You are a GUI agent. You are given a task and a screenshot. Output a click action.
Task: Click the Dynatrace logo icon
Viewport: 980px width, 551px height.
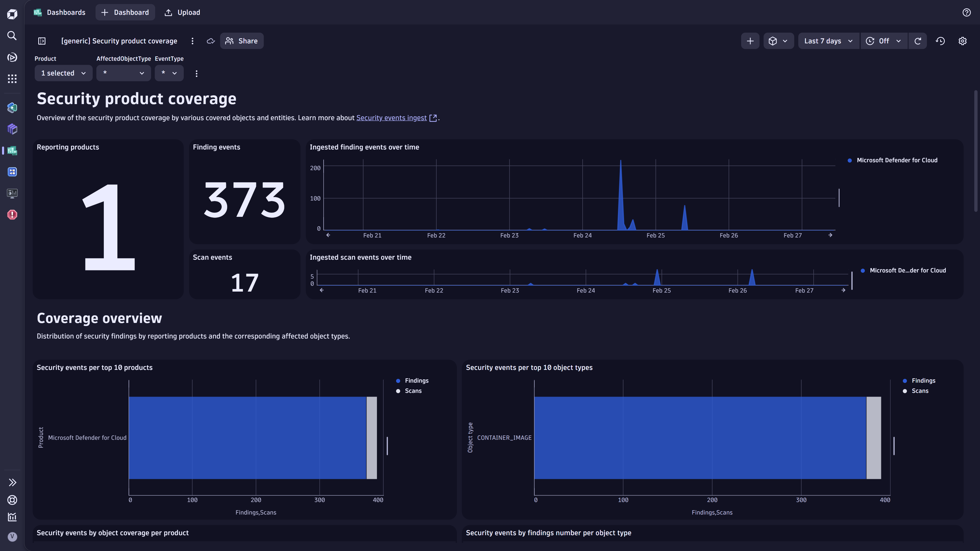pyautogui.click(x=12, y=14)
